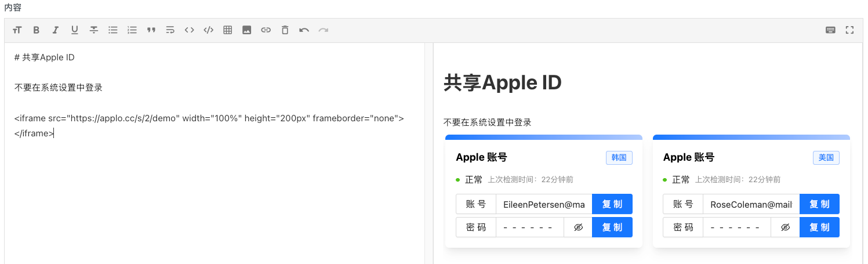Insert a table
The height and width of the screenshot is (264, 868).
(228, 30)
